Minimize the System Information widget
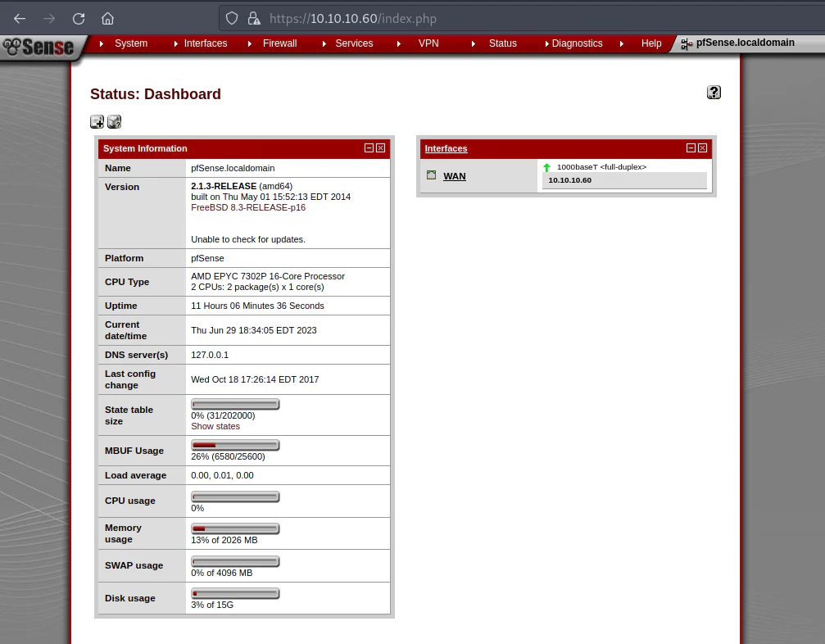The width and height of the screenshot is (825, 644). coord(369,147)
